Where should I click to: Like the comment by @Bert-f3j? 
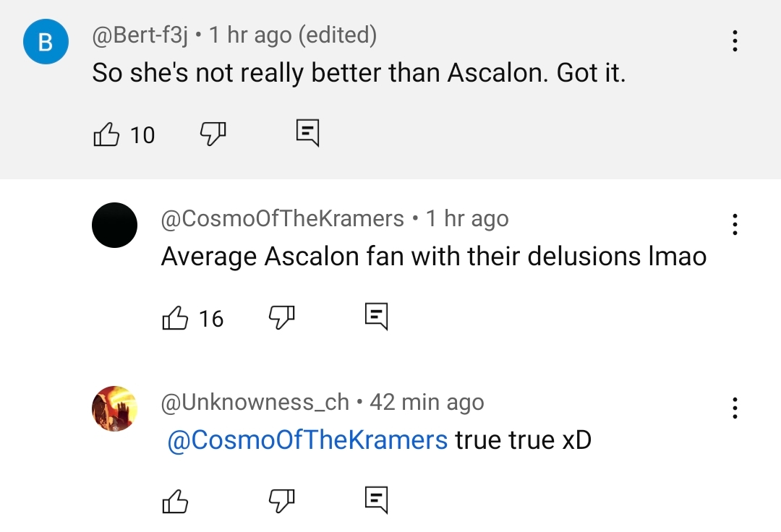coord(106,134)
